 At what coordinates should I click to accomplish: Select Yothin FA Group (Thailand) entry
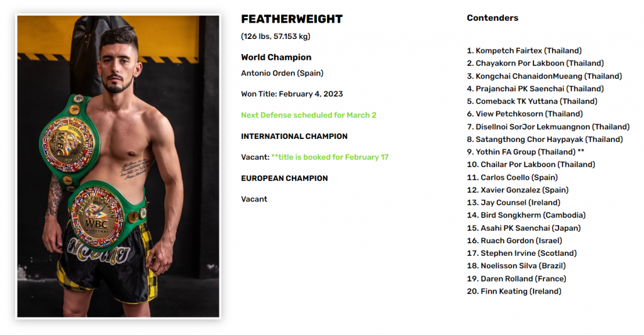pyautogui.click(x=525, y=152)
